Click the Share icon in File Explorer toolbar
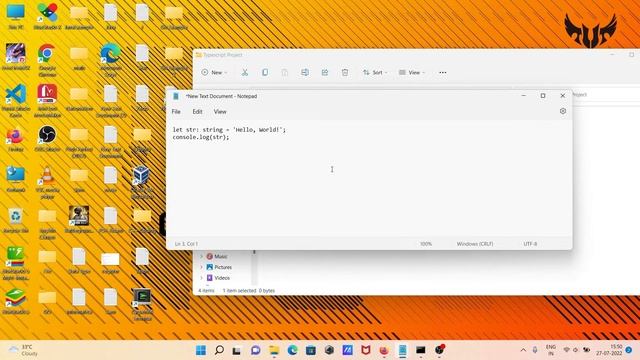This screenshot has width=640, height=360. [x=324, y=72]
